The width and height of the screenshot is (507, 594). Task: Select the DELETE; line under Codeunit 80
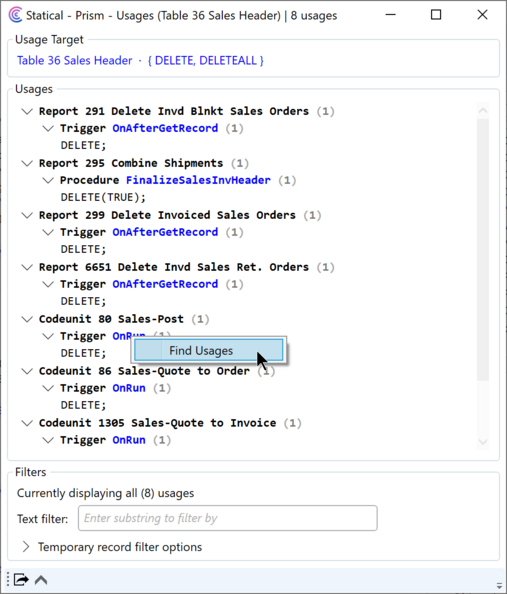coord(83,353)
